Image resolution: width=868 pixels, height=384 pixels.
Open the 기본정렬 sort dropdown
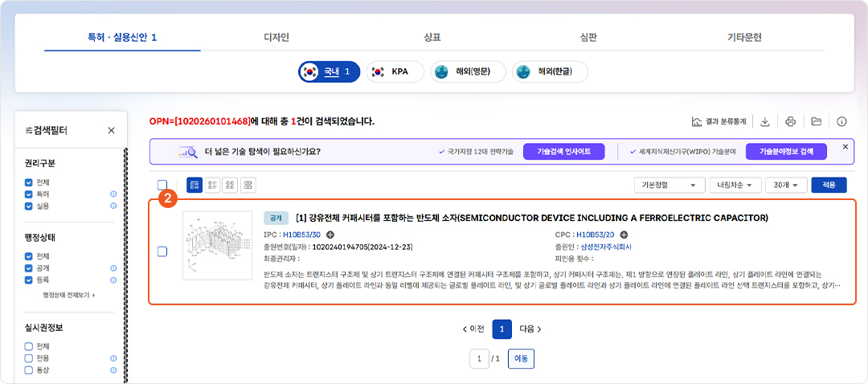coord(669,185)
